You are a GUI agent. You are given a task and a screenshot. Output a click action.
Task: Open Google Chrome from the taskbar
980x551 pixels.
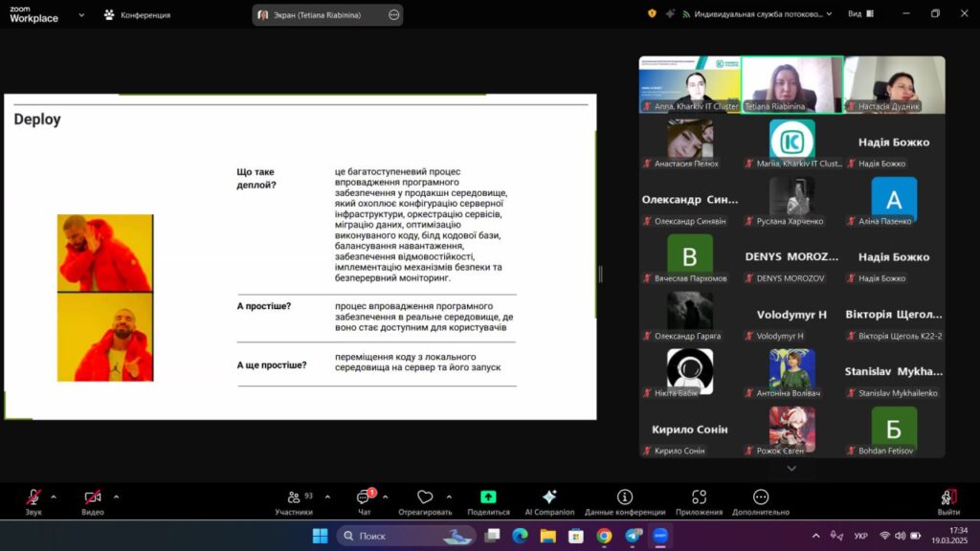coord(604,536)
